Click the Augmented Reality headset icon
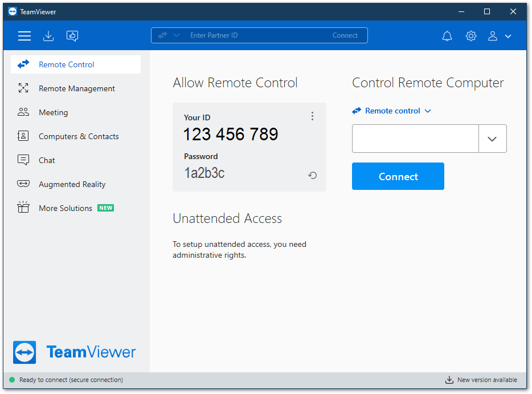Image resolution: width=532 pixels, height=394 pixels. [x=23, y=184]
